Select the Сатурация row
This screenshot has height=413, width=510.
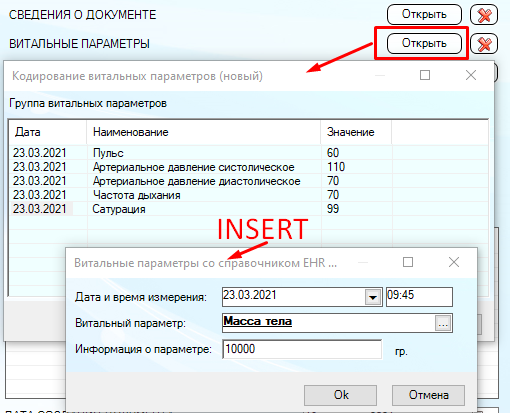(248, 209)
